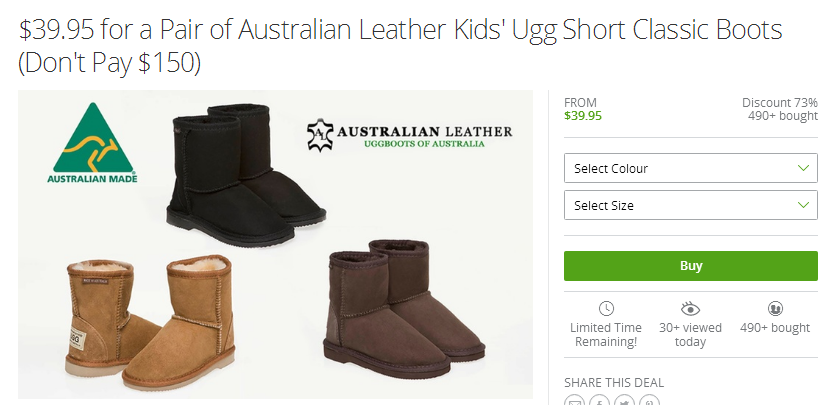839x405 pixels.
Task: Click the green chevron on Select Size
Action: [803, 205]
